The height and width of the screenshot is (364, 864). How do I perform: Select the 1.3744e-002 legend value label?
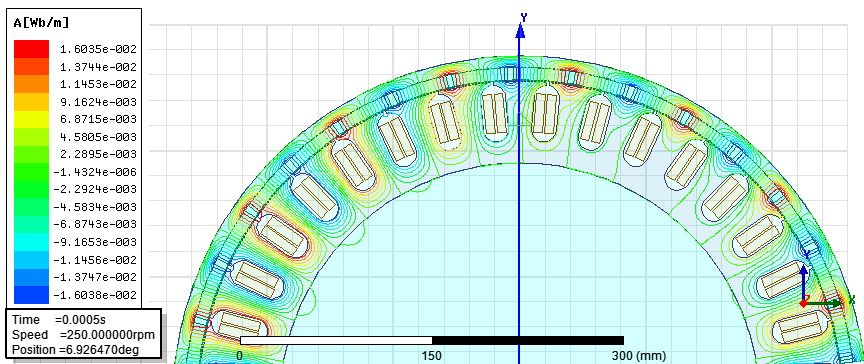[x=98, y=67]
